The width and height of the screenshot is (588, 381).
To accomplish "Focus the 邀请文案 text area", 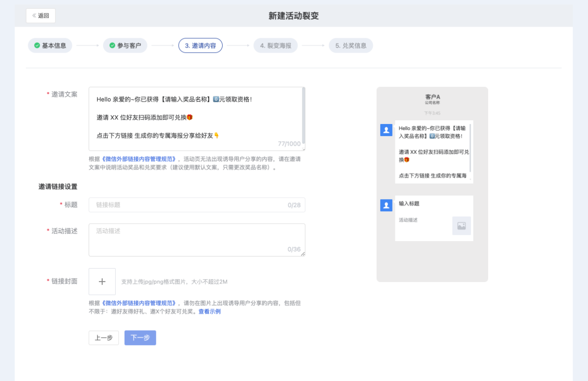I will 197,119.
